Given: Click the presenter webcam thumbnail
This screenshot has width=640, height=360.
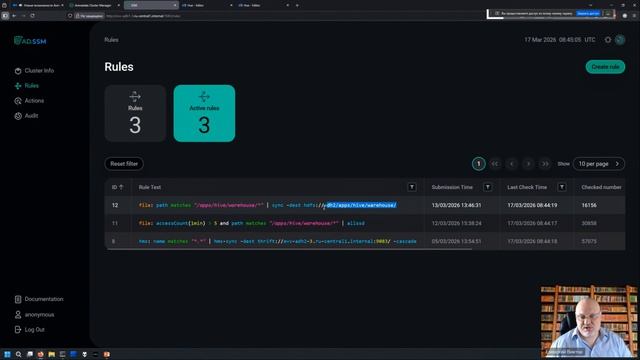Looking at the screenshot, I should point(589,322).
